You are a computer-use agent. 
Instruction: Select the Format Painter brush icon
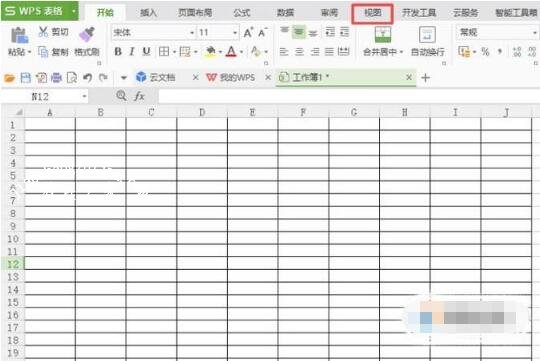tap(87, 34)
